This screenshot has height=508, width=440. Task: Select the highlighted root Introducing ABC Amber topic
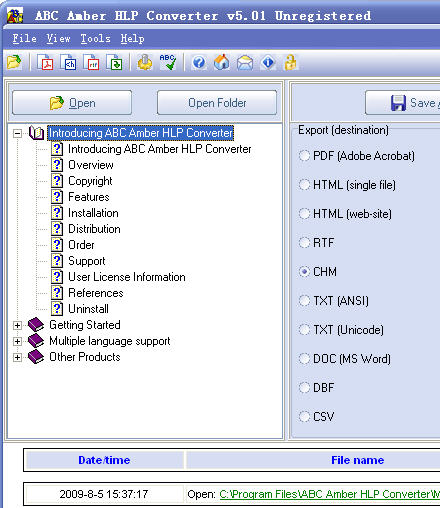[x=141, y=133]
